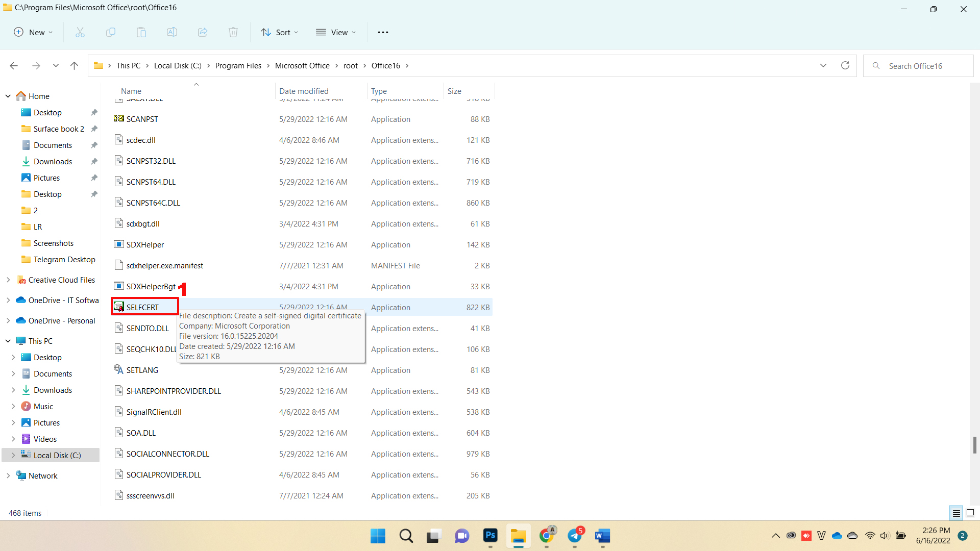Open Windows Start menu
Viewport: 980px width, 551px height.
(x=378, y=536)
